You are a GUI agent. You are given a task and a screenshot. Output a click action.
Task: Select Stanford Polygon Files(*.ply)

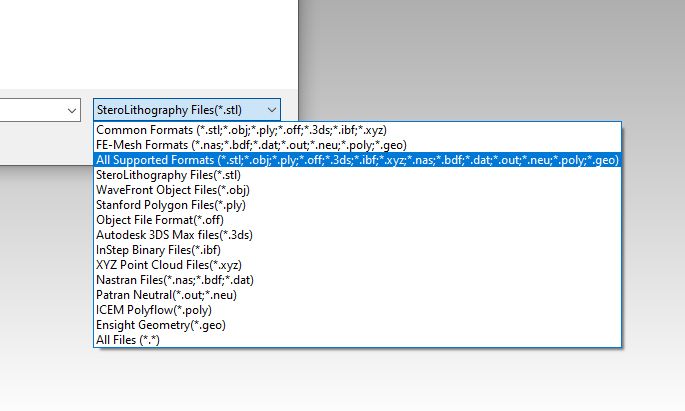pyautogui.click(x=357, y=205)
